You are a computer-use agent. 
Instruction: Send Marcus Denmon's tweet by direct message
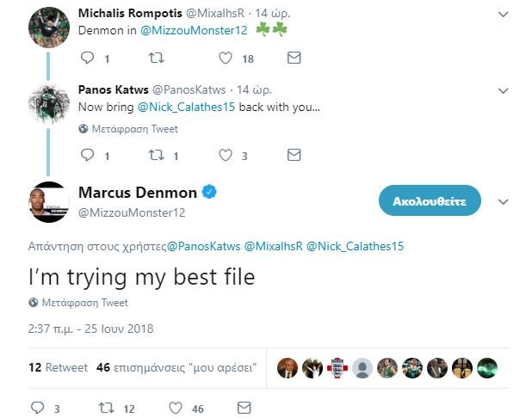pos(244,408)
